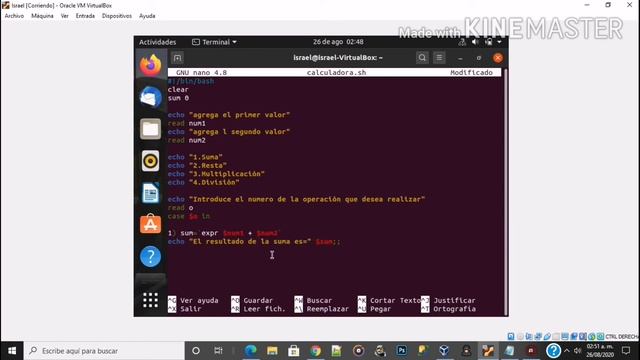The width and height of the screenshot is (640, 360).
Task: Open the Windows clock showing 02:51 a. m.
Action: [x=600, y=351]
